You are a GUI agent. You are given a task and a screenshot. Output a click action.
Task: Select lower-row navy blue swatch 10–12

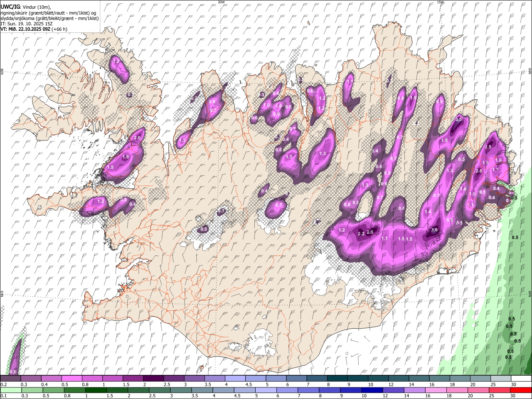372,390
